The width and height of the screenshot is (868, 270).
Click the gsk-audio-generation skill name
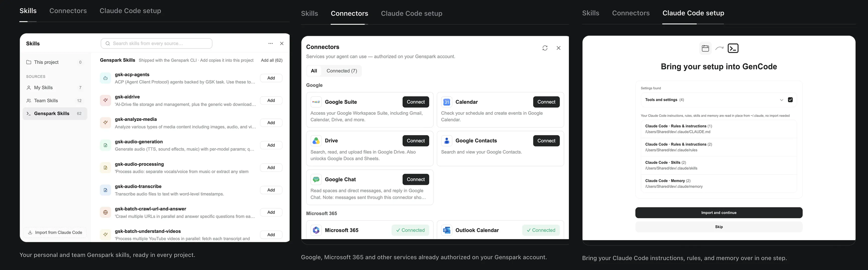point(139,141)
